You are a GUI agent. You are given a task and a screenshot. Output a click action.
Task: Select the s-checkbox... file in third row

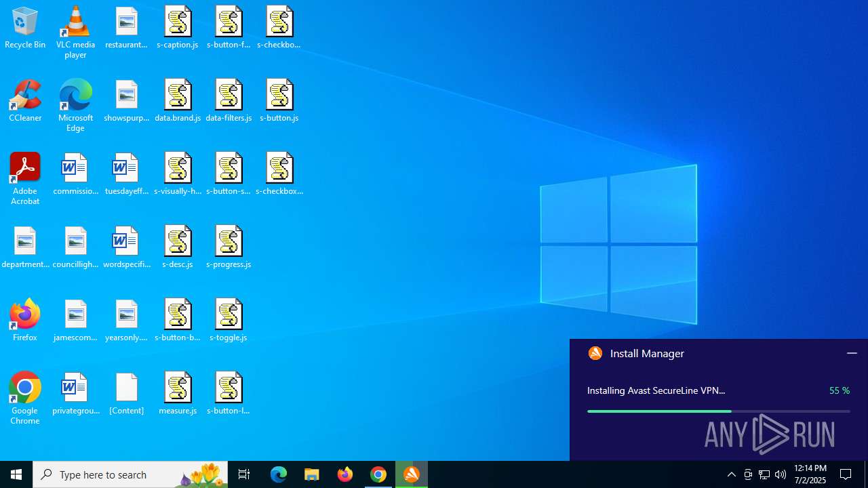point(279,174)
